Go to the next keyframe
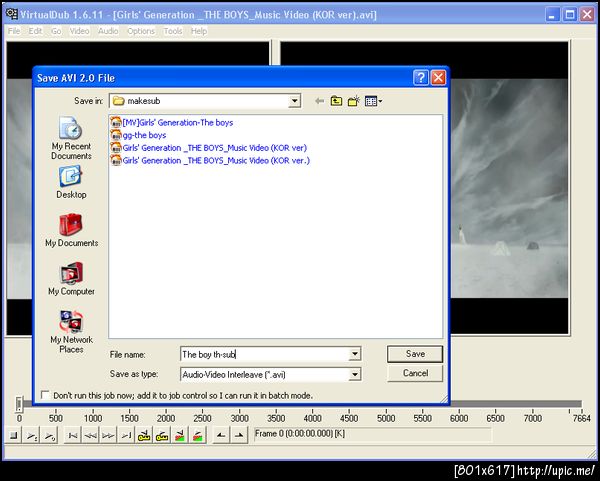Viewport: 600px width, 481px height. pyautogui.click(x=162, y=435)
